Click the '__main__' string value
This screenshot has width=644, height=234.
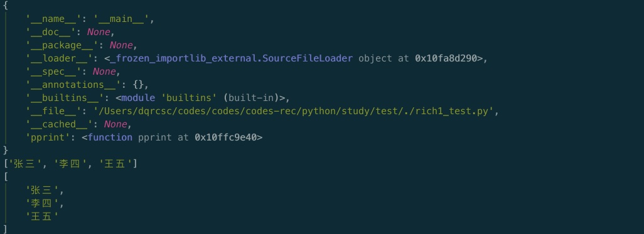[121, 19]
